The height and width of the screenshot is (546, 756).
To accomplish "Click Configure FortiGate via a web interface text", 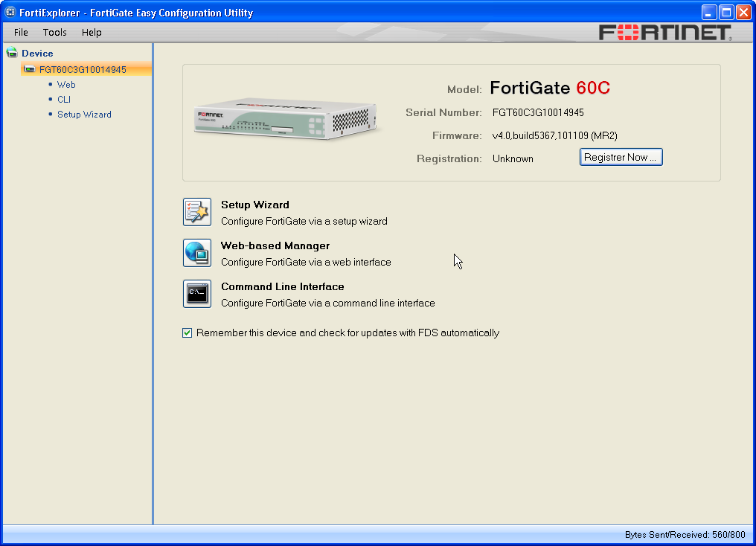I will click(x=306, y=262).
